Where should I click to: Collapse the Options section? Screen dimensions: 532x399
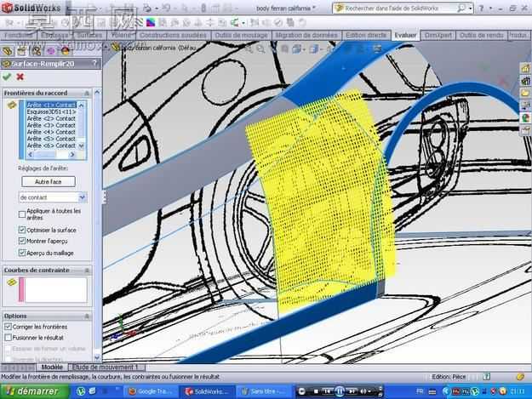point(87,316)
